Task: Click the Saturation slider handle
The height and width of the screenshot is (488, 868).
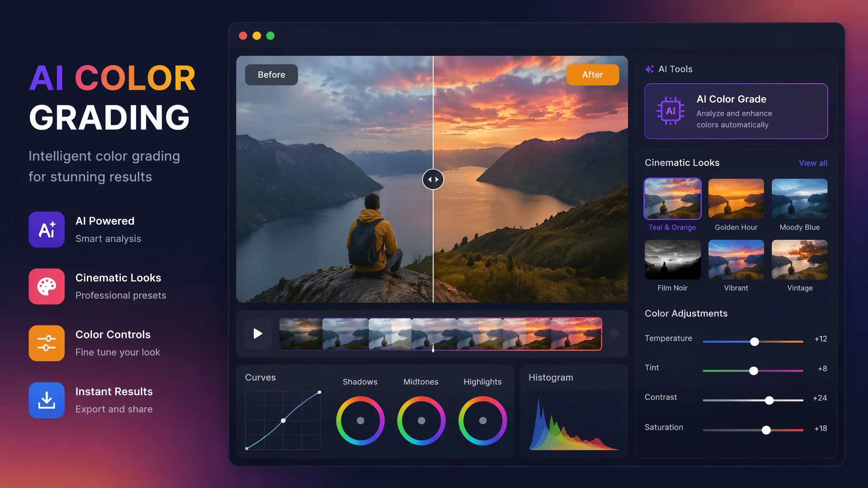Action: [x=766, y=430]
